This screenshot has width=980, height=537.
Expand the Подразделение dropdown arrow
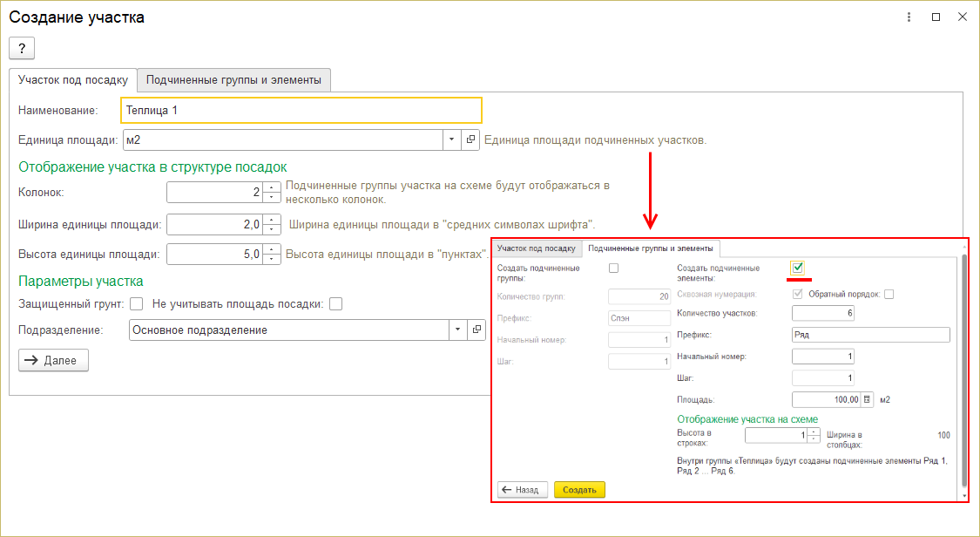click(x=458, y=330)
